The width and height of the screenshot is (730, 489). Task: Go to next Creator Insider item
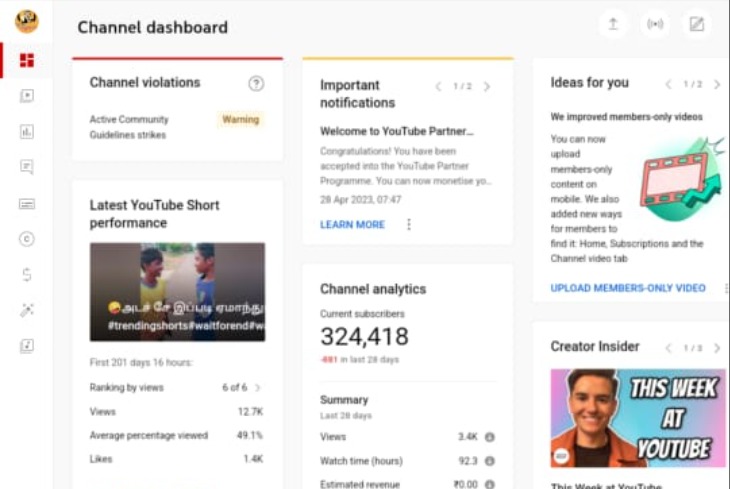[717, 348]
